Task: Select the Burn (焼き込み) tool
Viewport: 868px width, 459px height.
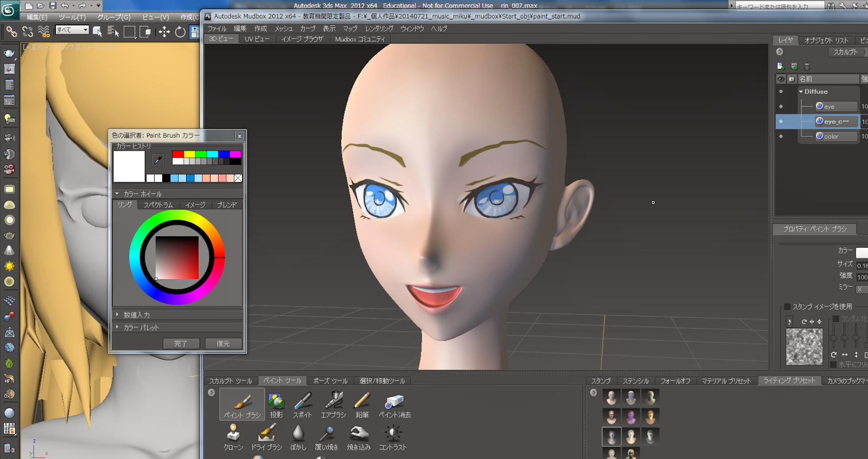Action: pos(359,437)
